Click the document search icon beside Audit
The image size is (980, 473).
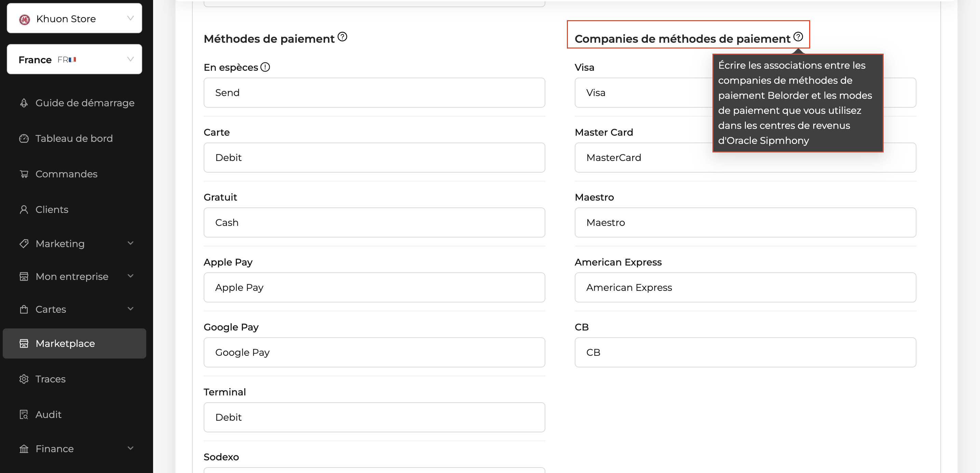coord(24,415)
